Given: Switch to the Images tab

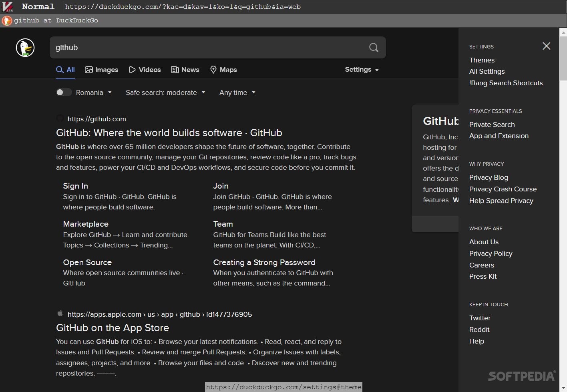Looking at the screenshot, I should point(102,70).
